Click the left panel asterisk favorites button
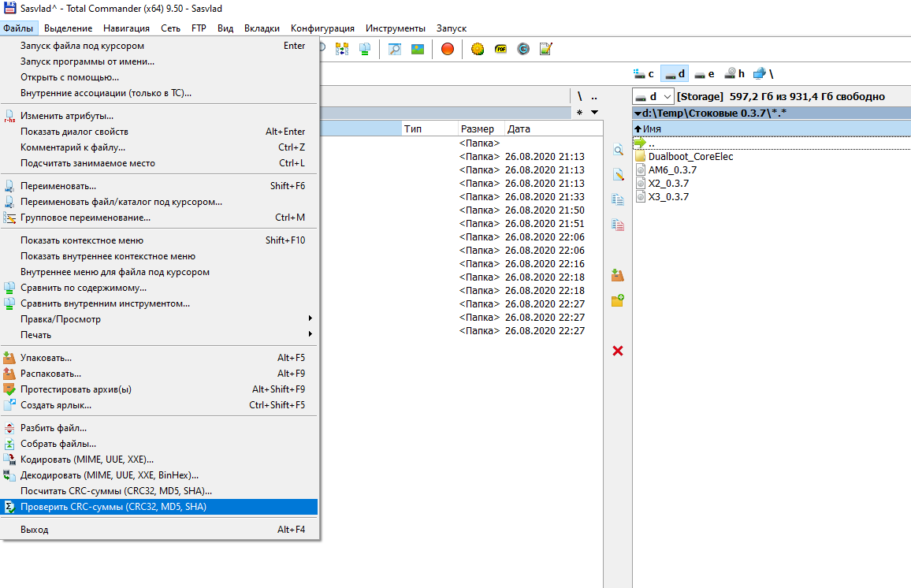Screen dimensions: 911x588 (x=580, y=113)
